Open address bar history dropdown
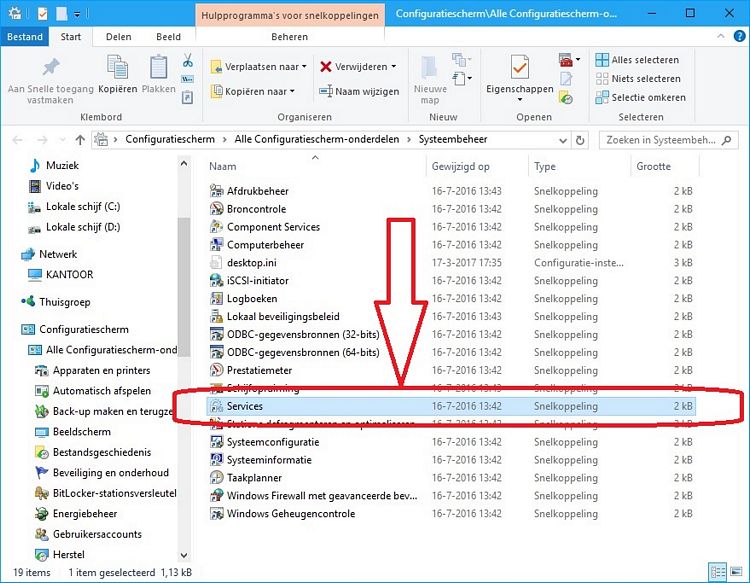 (x=563, y=140)
